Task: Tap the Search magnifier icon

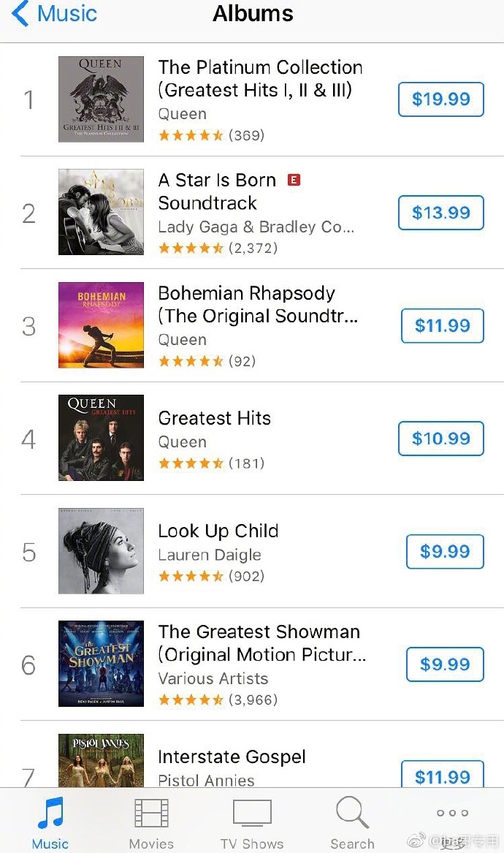Action: [x=352, y=813]
